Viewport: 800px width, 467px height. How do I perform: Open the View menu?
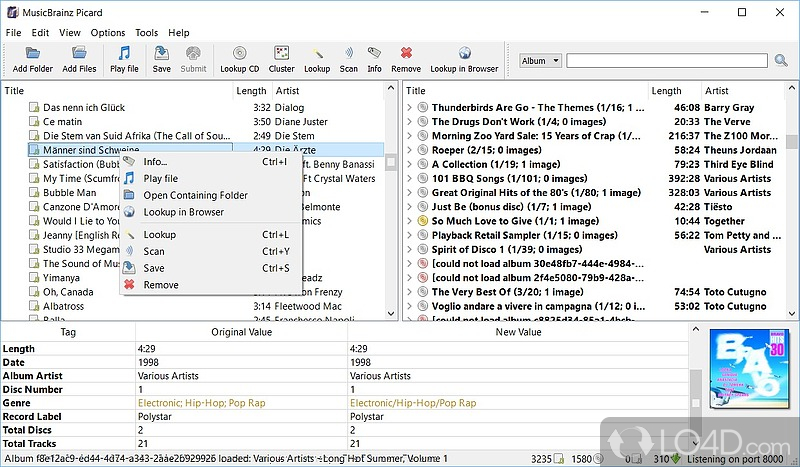pos(69,33)
